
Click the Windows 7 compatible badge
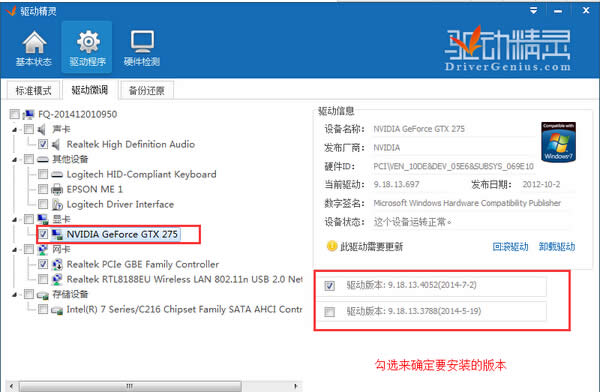558,142
